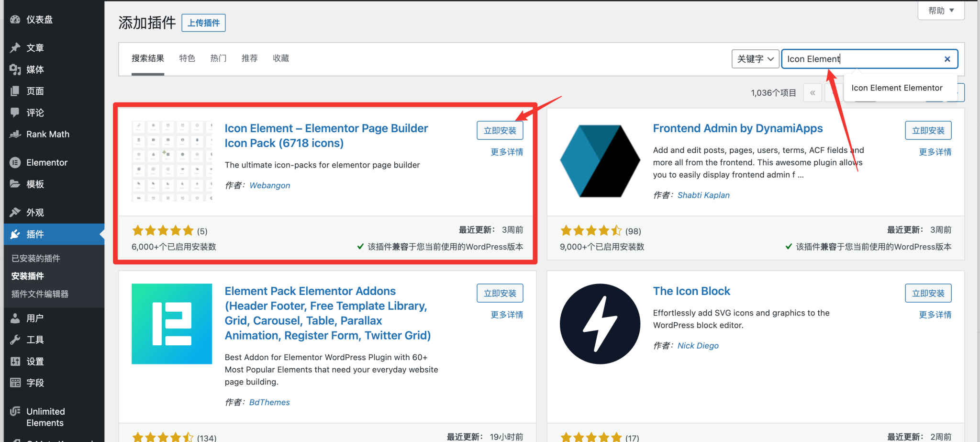Install Frontend Admin by DynamiApps

pos(928,130)
